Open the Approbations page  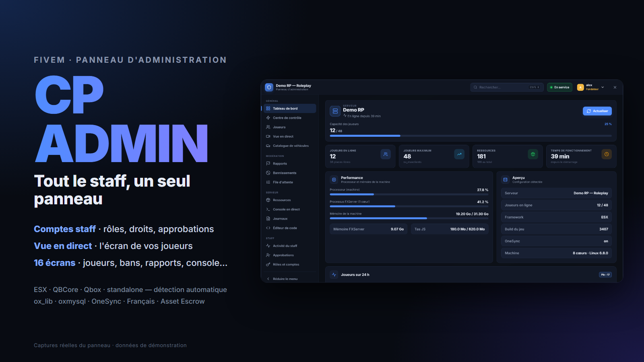click(290, 255)
